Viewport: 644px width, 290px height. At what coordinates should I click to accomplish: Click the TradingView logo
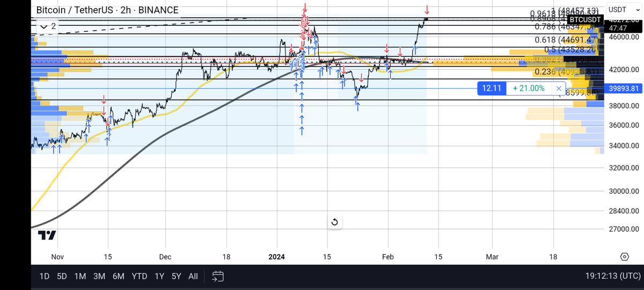(47, 235)
